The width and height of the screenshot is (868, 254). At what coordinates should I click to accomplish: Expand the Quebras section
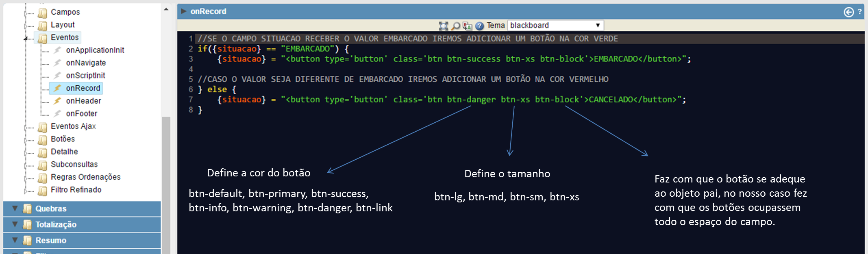[x=15, y=208]
